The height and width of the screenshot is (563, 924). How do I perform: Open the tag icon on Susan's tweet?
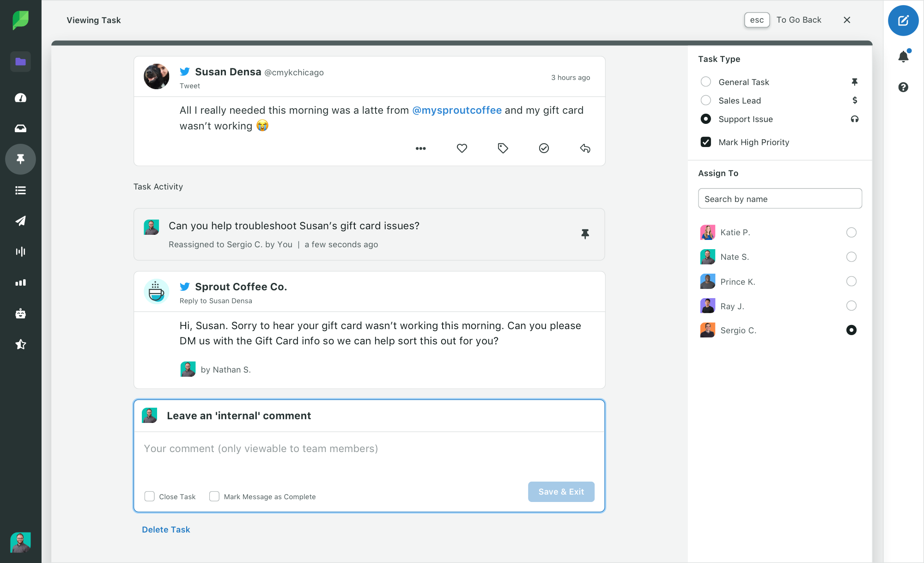pyautogui.click(x=503, y=148)
